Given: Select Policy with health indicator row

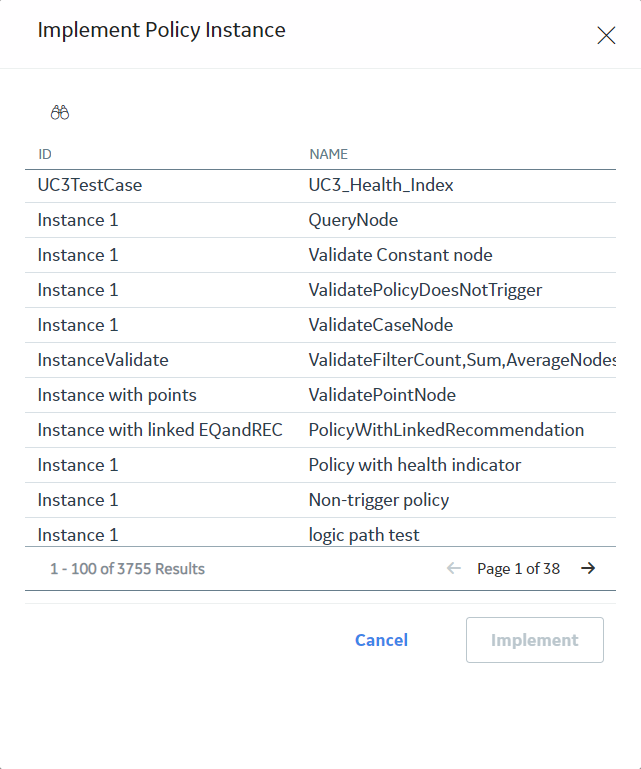Looking at the screenshot, I should click(x=320, y=465).
